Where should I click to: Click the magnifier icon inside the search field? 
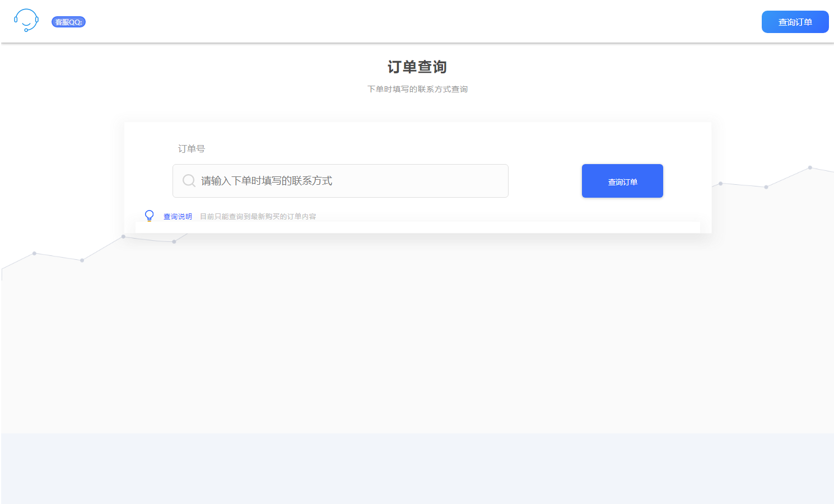pyautogui.click(x=188, y=180)
